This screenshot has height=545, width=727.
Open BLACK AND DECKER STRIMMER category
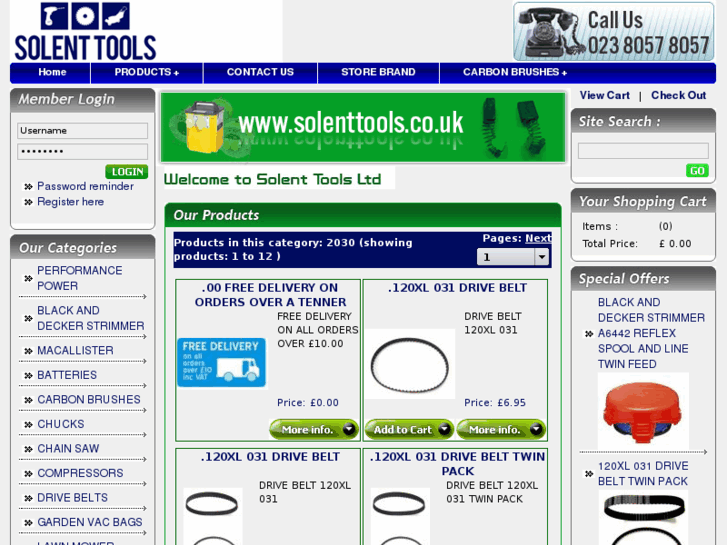tap(90, 318)
